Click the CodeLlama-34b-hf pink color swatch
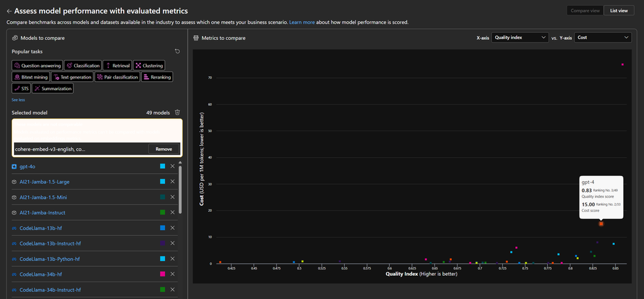 pos(162,274)
